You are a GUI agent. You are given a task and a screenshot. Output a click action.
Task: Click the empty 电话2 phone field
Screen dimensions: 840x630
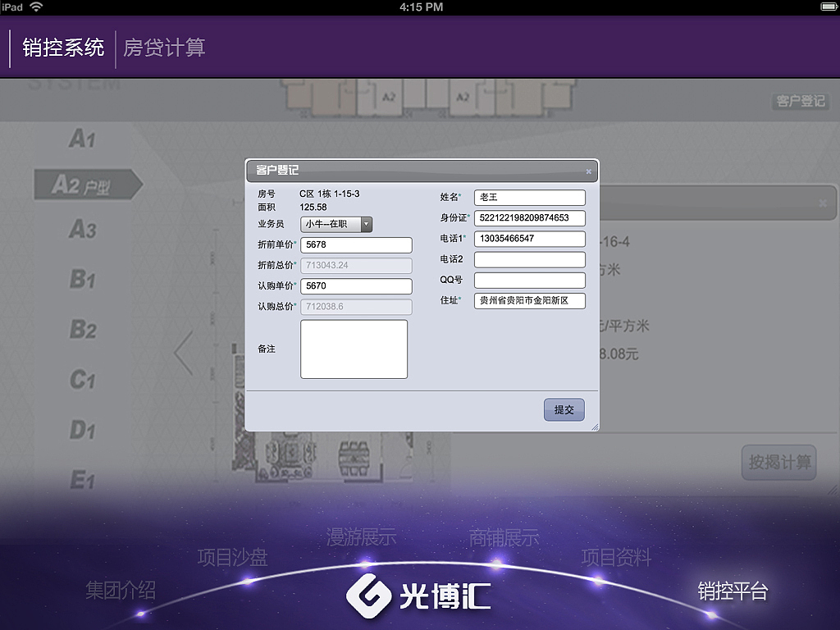tap(529, 259)
